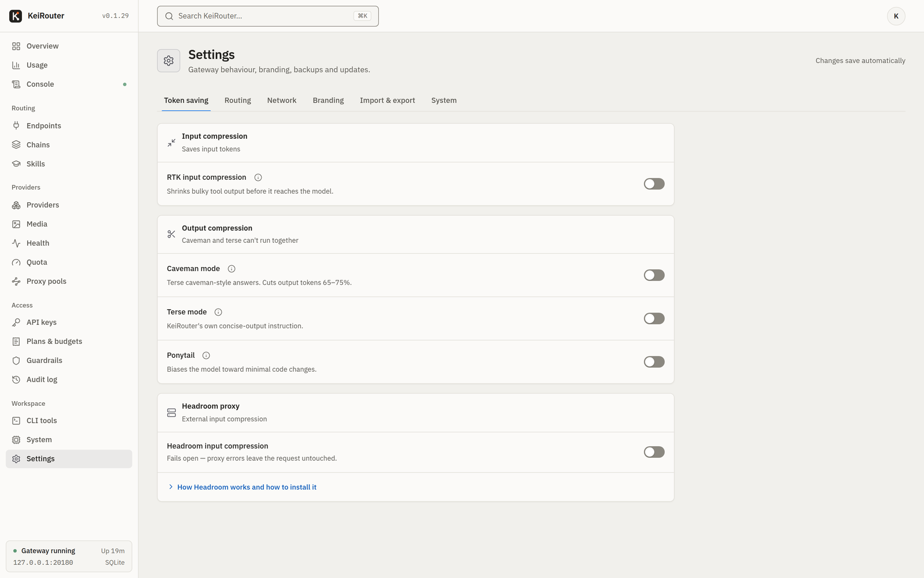The height and width of the screenshot is (578, 924).
Task: Click the KeiRouter logo icon
Action: 16,16
